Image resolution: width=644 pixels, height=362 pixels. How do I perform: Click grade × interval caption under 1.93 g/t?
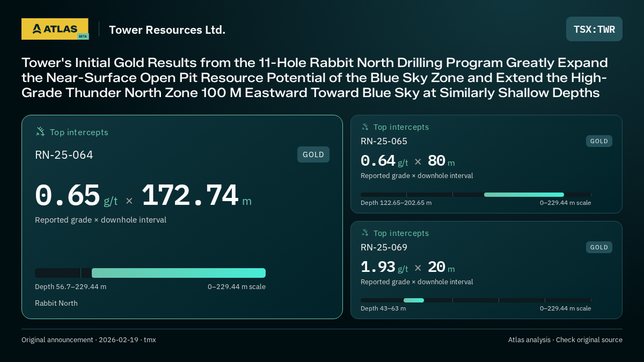(x=417, y=282)
